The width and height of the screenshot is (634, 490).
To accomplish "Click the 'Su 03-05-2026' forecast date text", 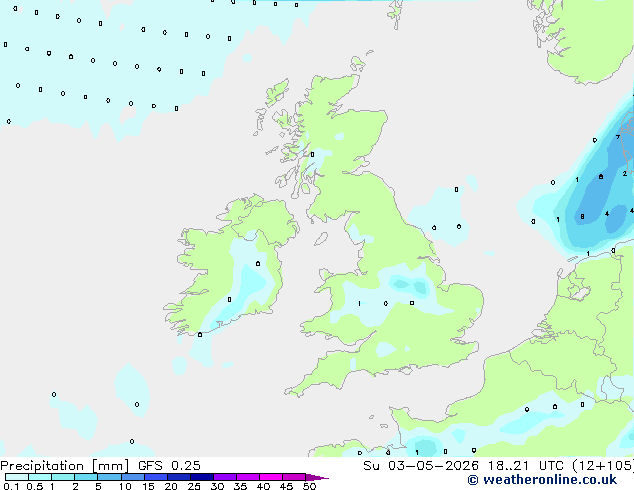I will (x=421, y=466).
